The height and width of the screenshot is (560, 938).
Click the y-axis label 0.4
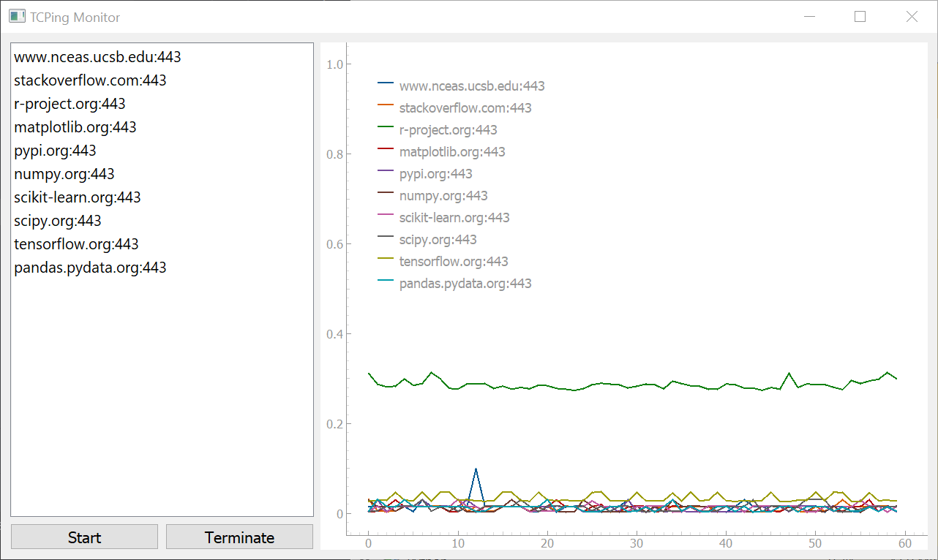tap(335, 334)
